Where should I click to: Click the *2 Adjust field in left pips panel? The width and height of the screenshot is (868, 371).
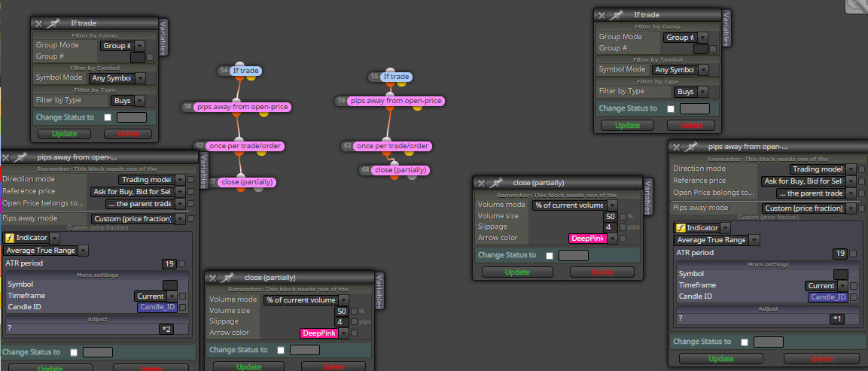coord(166,329)
